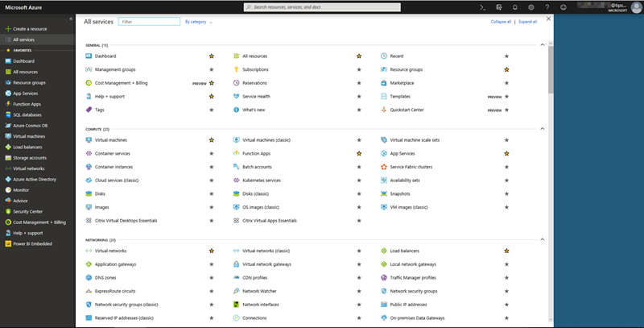Open the By category dropdown
Viewport: 644px width, 328px height.
198,22
